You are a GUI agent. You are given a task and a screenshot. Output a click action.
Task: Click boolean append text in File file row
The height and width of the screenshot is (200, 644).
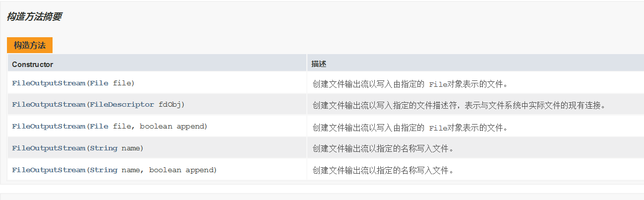pyautogui.click(x=174, y=127)
